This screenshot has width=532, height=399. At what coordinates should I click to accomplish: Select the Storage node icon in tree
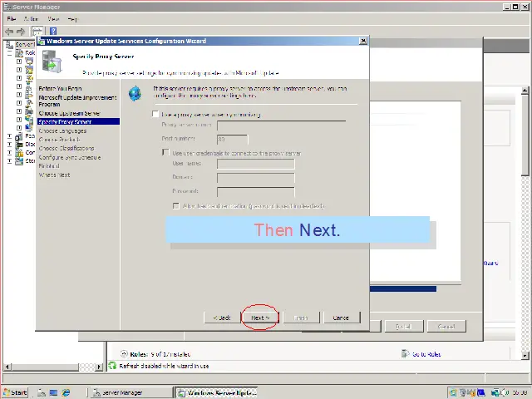(19, 160)
